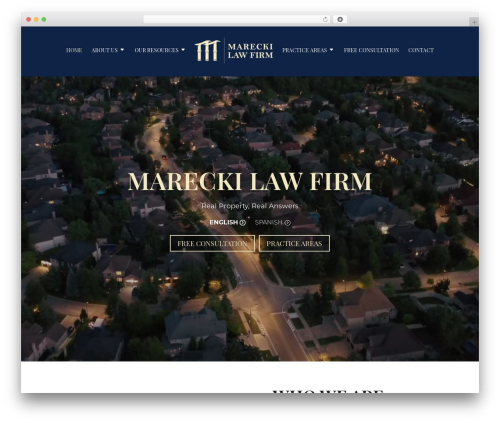The image size is (500, 423).
Task: Open the PRACTICE AREAS nav menu
Action: click(x=305, y=50)
